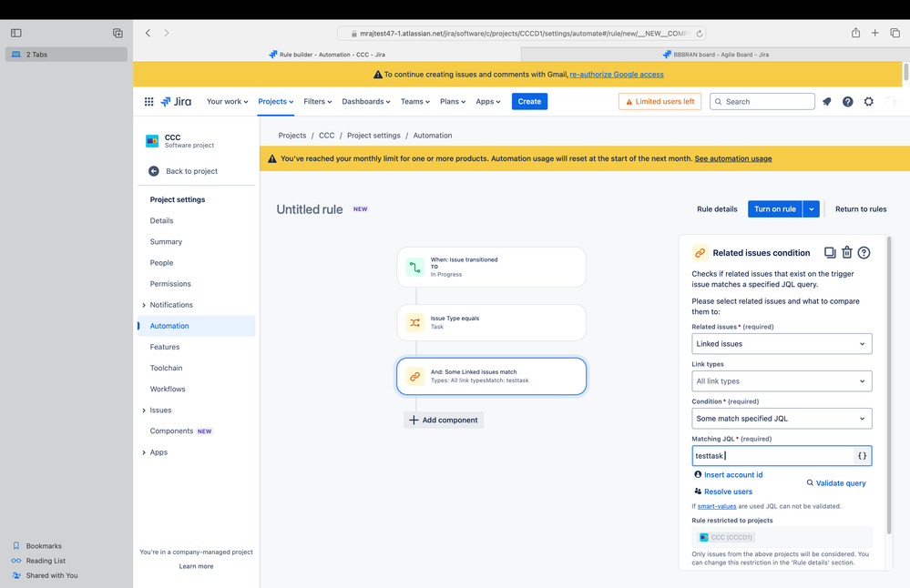This screenshot has width=910, height=588.
Task: Switch to Rule builder - Automation tab
Action: pyautogui.click(x=327, y=55)
